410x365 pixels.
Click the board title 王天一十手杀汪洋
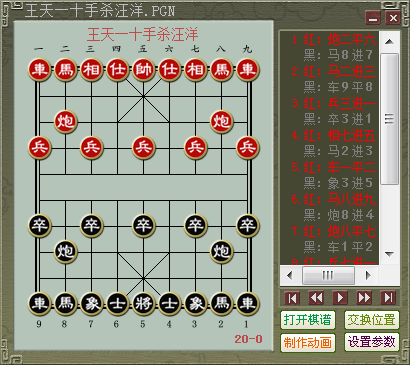pos(143,34)
